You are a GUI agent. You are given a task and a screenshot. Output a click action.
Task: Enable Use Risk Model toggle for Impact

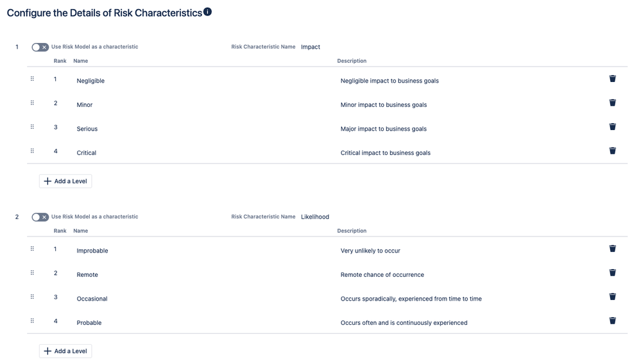click(x=40, y=47)
